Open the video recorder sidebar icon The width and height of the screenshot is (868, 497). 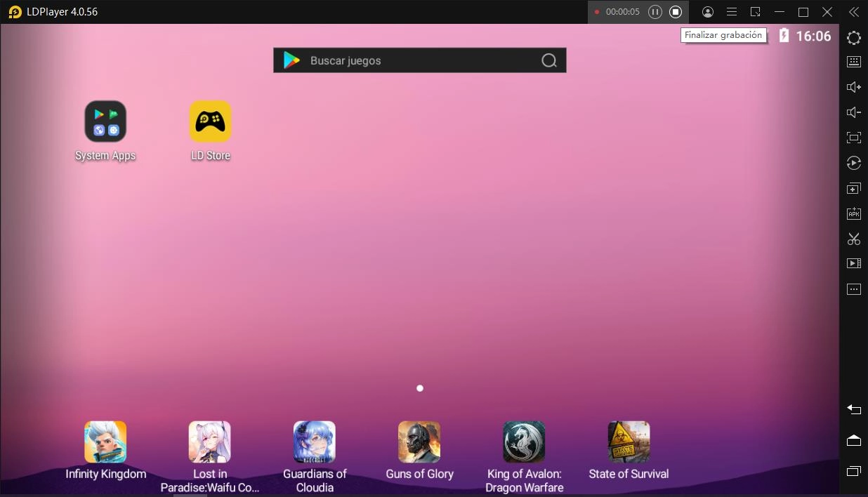pos(854,264)
